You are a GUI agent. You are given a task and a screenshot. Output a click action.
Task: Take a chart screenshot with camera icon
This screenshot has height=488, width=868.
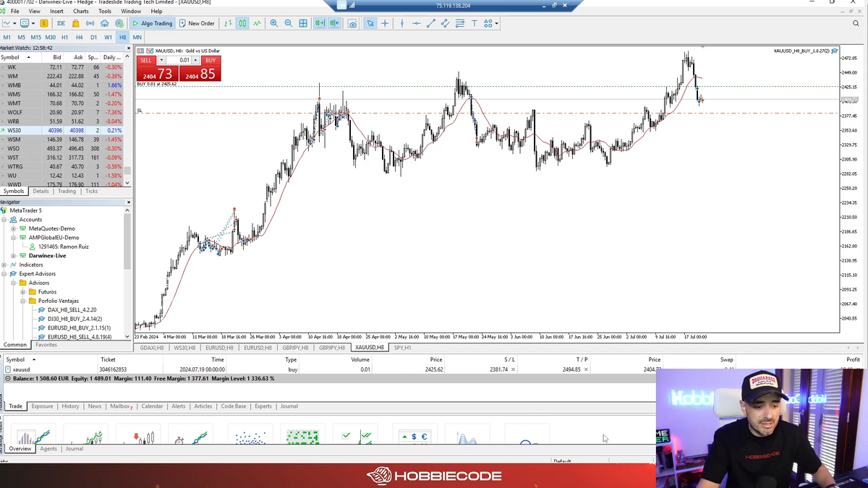[x=352, y=23]
